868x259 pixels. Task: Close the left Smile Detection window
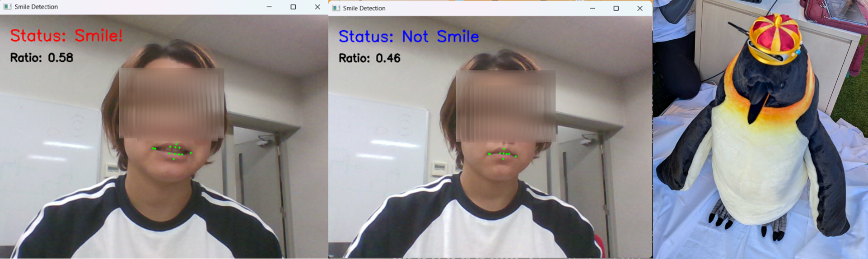(317, 7)
